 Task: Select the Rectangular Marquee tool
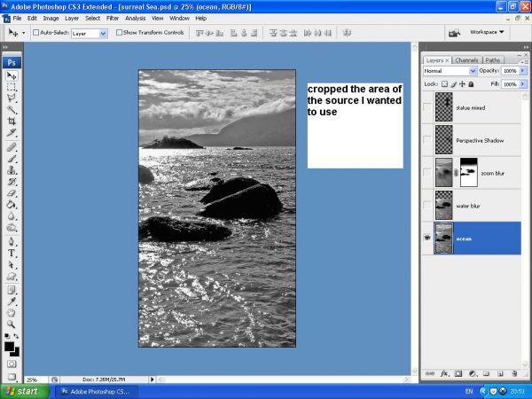point(12,87)
